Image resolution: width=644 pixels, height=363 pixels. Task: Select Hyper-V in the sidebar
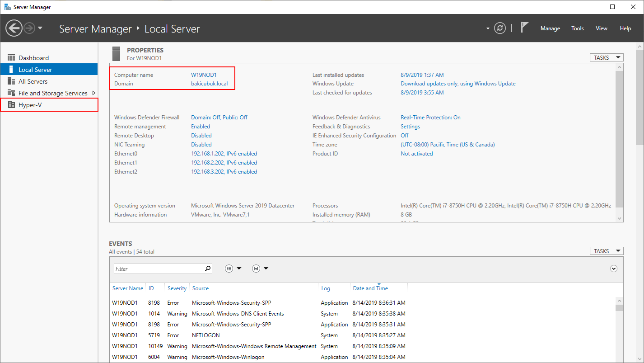pos(49,105)
